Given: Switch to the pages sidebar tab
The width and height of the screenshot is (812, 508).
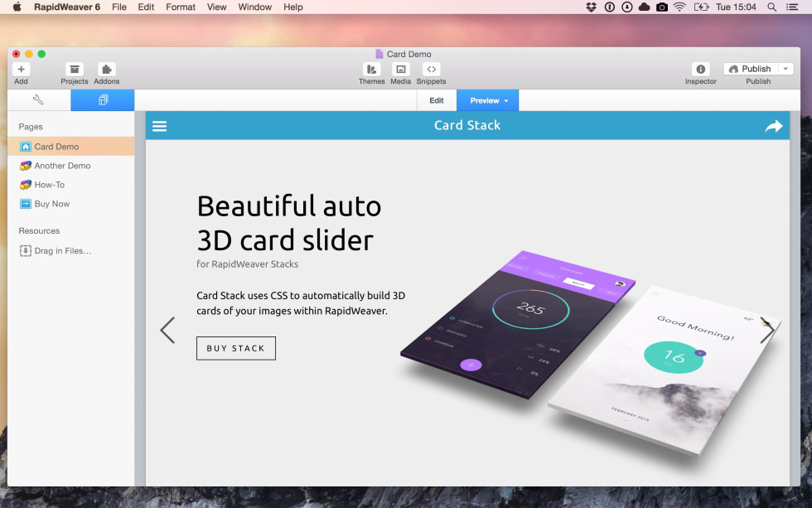Looking at the screenshot, I should (x=103, y=100).
